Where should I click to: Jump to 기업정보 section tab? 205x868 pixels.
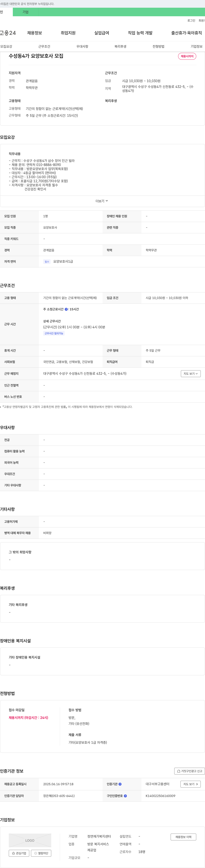click(x=197, y=46)
